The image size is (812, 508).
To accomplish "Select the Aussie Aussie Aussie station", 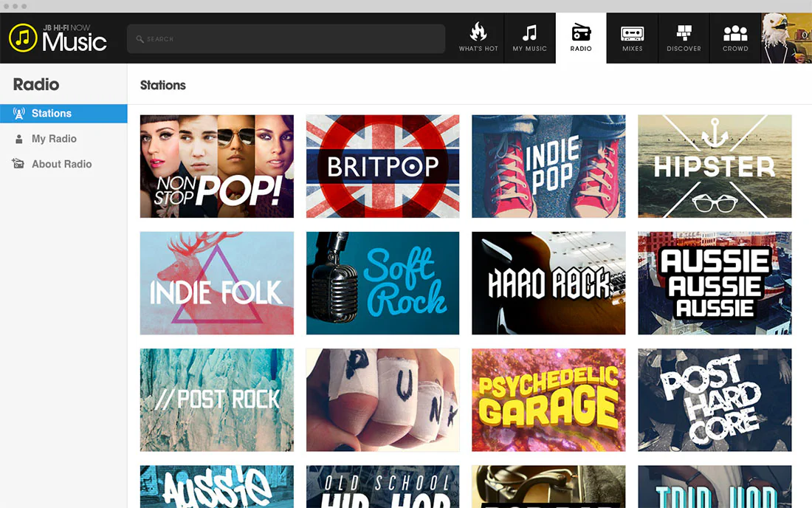I will coord(715,283).
